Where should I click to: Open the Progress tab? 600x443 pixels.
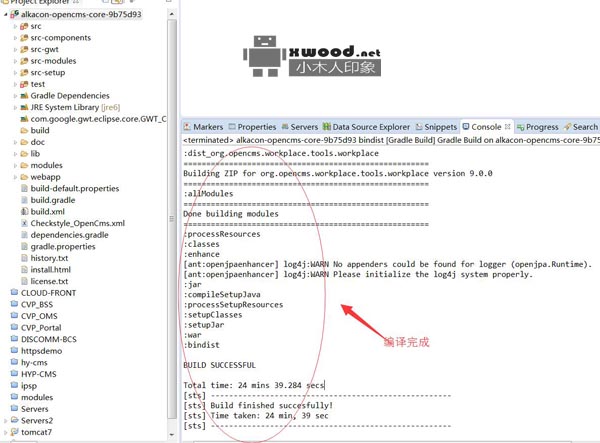pyautogui.click(x=538, y=127)
